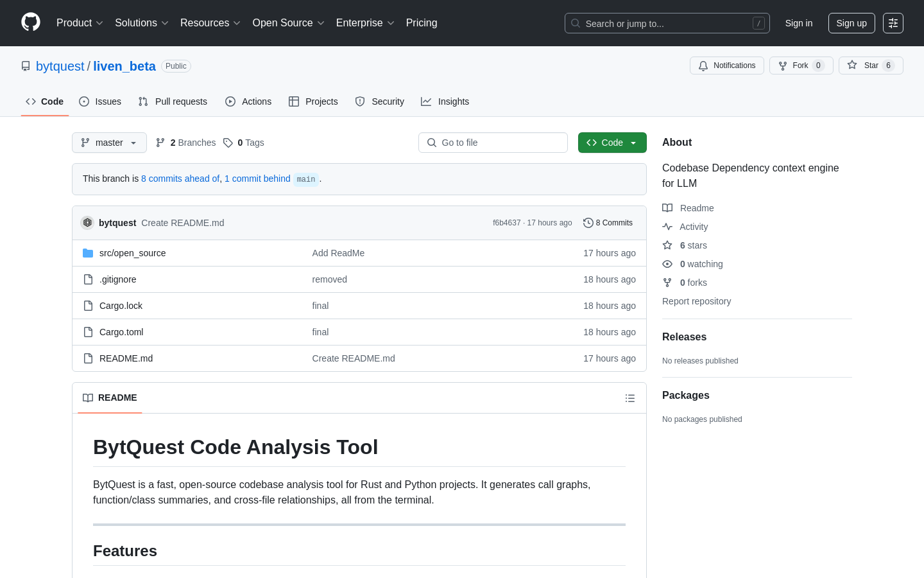Viewport: 924px width, 578px height.
Task: Open the bytquest owner link
Action: point(60,66)
